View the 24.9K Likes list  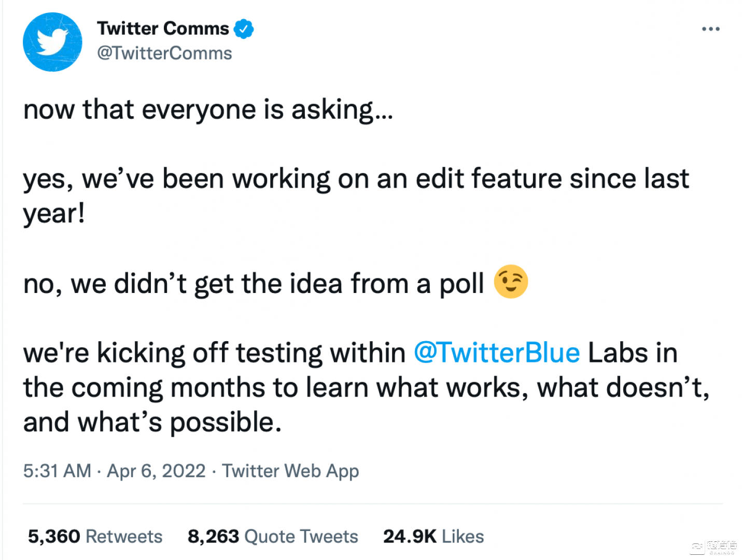(433, 536)
